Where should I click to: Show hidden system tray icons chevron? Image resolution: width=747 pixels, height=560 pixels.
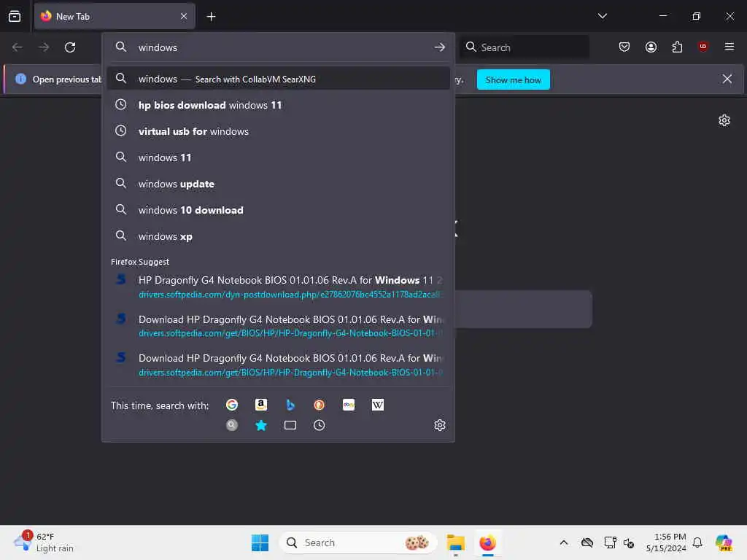564,542
